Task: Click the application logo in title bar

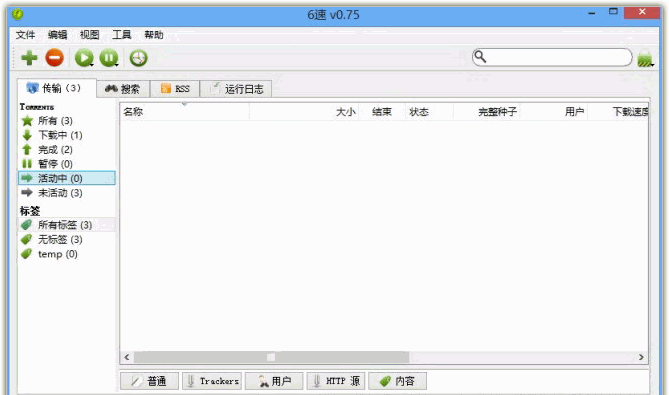Action: [x=17, y=14]
